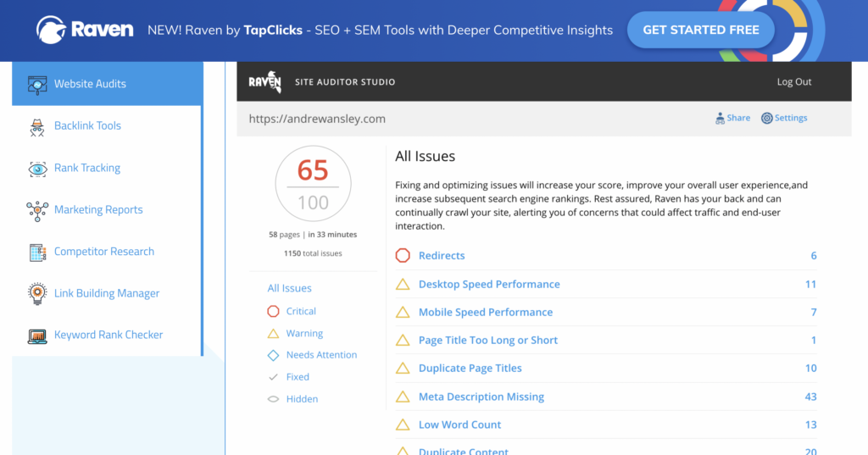The width and height of the screenshot is (868, 455).
Task: Click the Raven wordmark in the banner
Action: (x=103, y=30)
